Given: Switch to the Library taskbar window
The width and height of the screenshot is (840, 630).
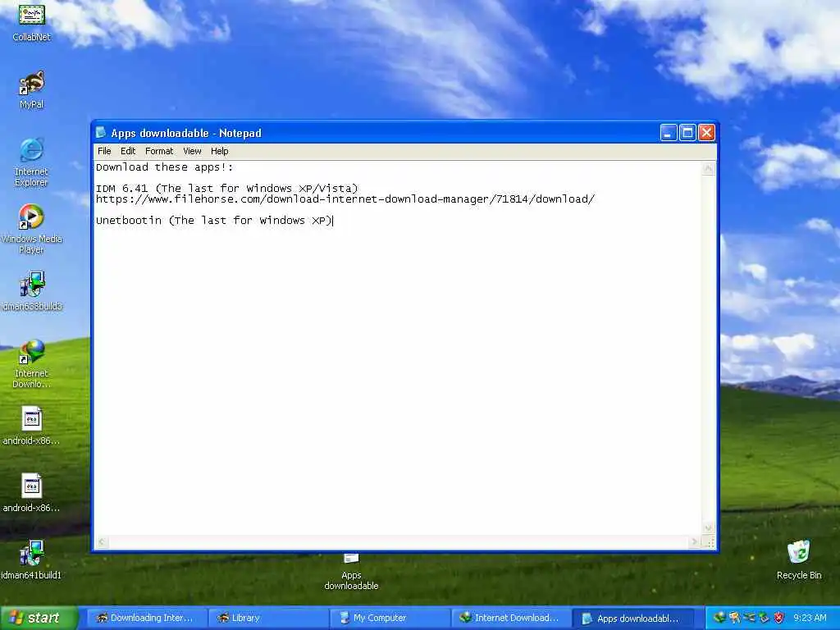Looking at the screenshot, I should pos(267,618).
